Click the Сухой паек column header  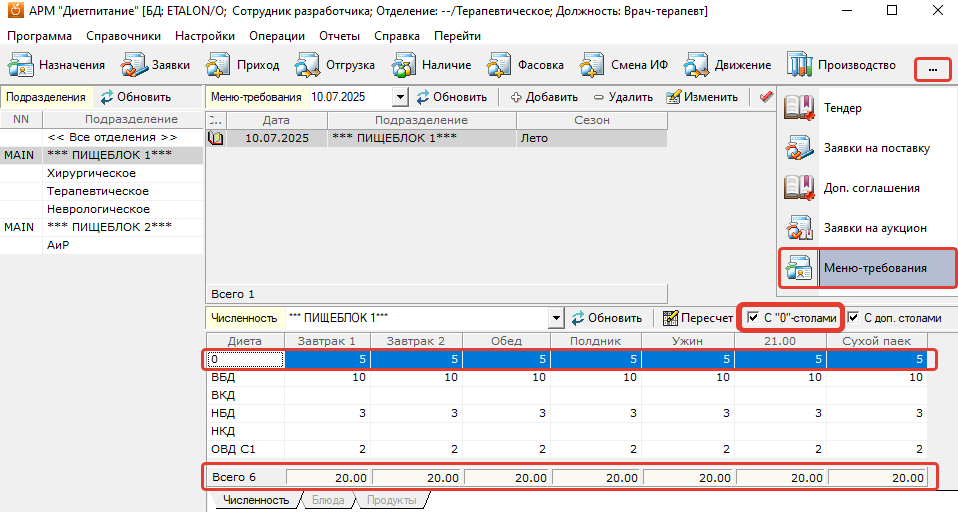(x=877, y=341)
